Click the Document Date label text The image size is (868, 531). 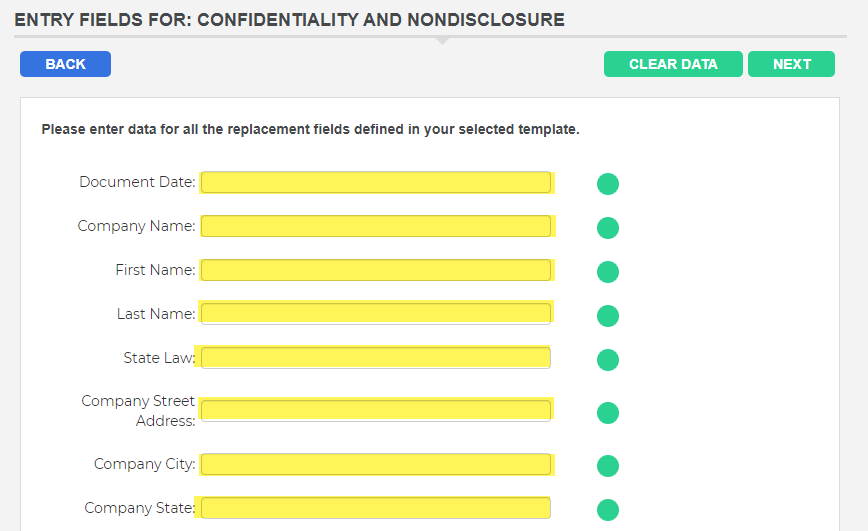[137, 182]
